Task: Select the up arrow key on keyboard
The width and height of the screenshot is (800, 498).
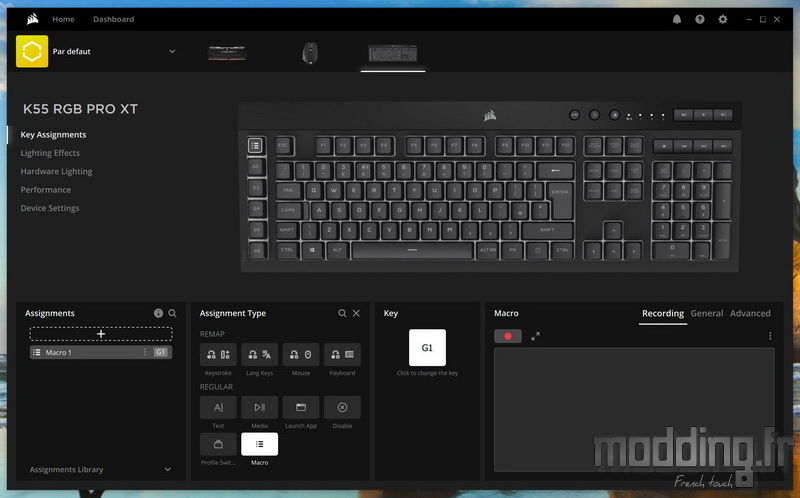Action: pyautogui.click(x=613, y=230)
